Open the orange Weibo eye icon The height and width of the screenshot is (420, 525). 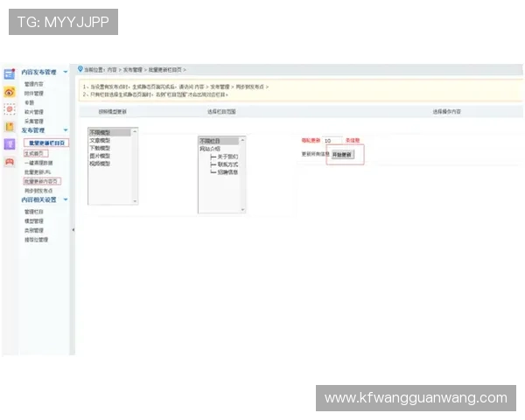tap(10, 91)
